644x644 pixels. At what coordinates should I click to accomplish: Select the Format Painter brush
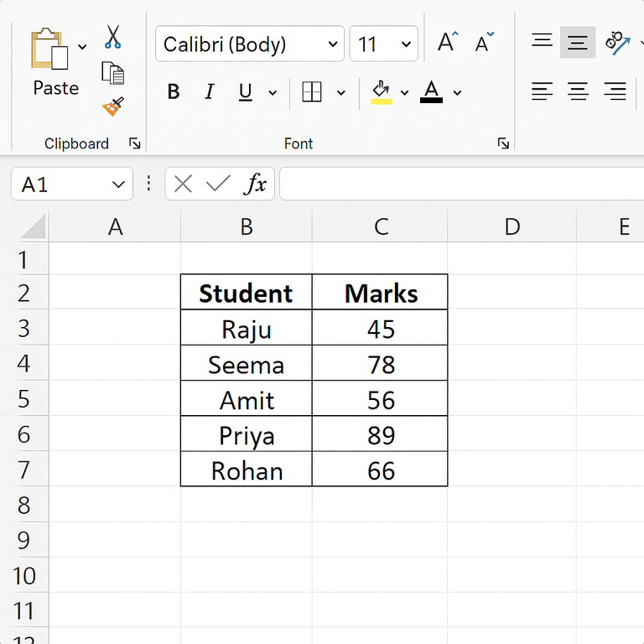(x=113, y=106)
